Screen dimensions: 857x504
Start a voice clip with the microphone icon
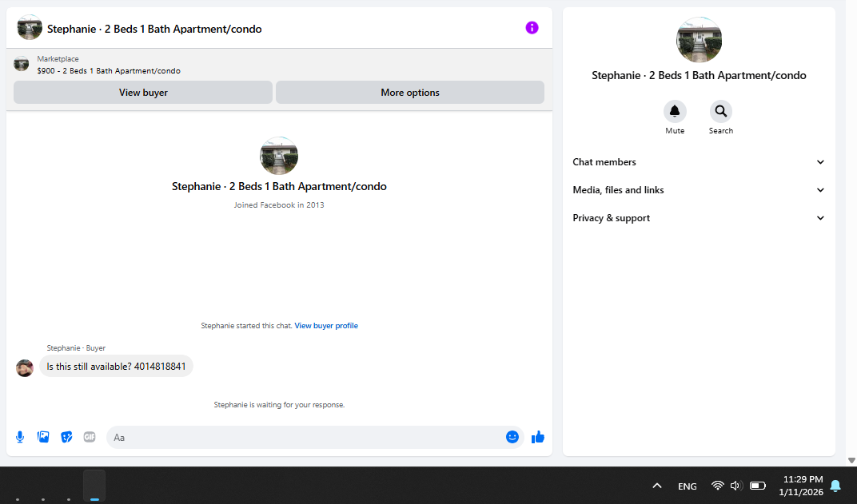click(20, 437)
